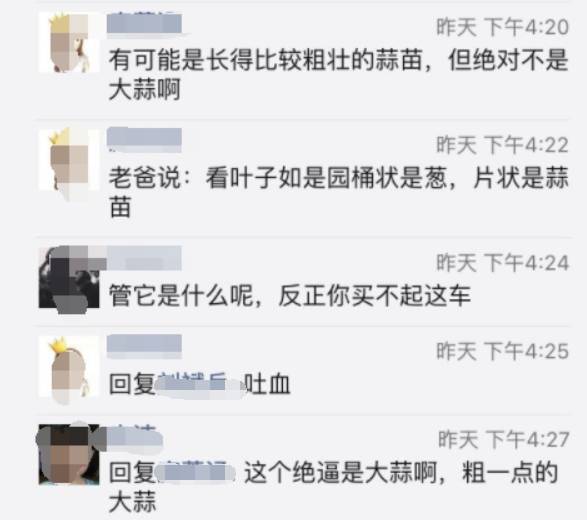This screenshot has width=587, height=520.
Task: Click timestamp 昨天 下午4:27
Action: pos(504,440)
